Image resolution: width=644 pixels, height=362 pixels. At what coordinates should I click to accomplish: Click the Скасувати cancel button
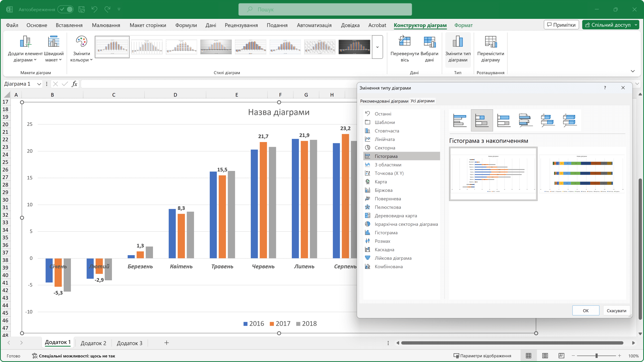coord(616,311)
